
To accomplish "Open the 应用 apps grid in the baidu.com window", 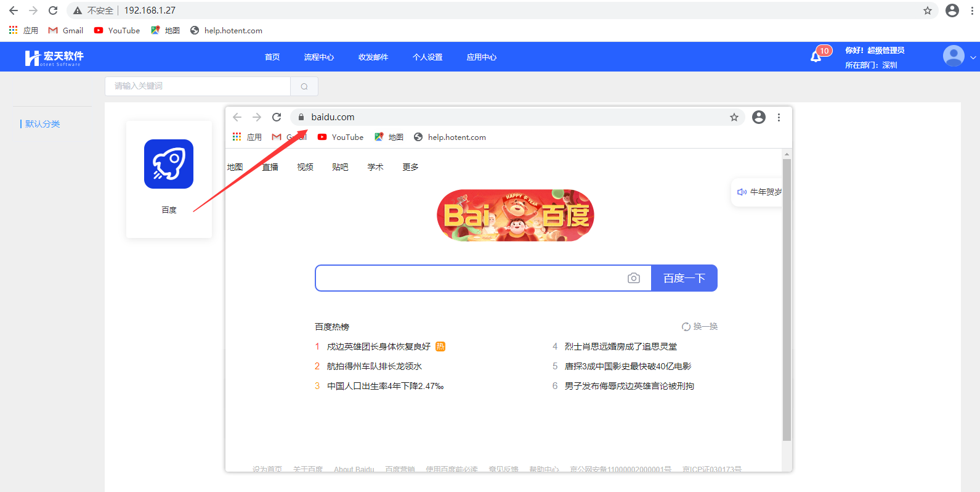I will click(x=247, y=137).
